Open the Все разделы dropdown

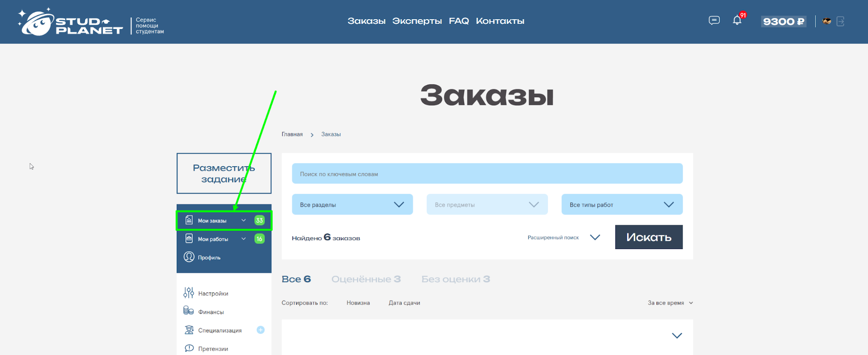click(352, 204)
